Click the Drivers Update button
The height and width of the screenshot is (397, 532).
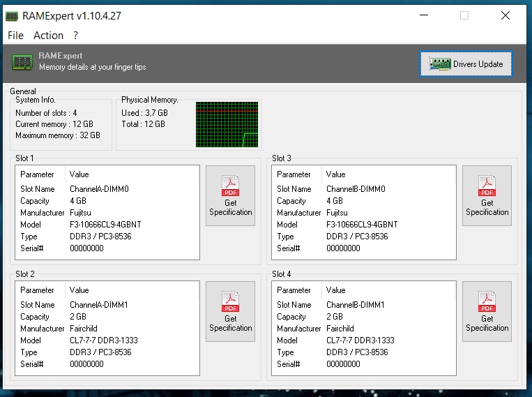(x=466, y=64)
